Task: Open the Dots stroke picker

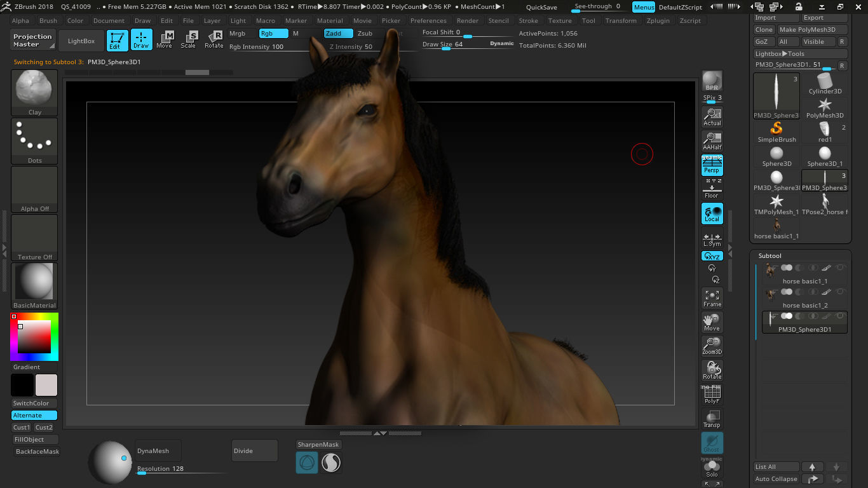Action: click(34, 141)
